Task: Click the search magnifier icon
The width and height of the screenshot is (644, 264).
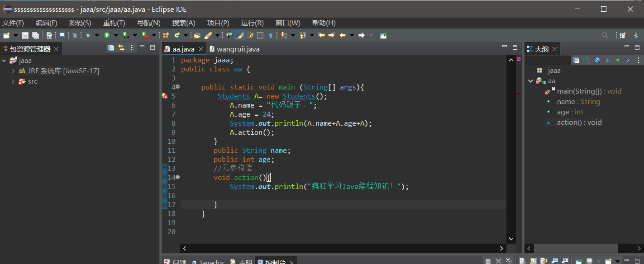Action: [x=605, y=35]
